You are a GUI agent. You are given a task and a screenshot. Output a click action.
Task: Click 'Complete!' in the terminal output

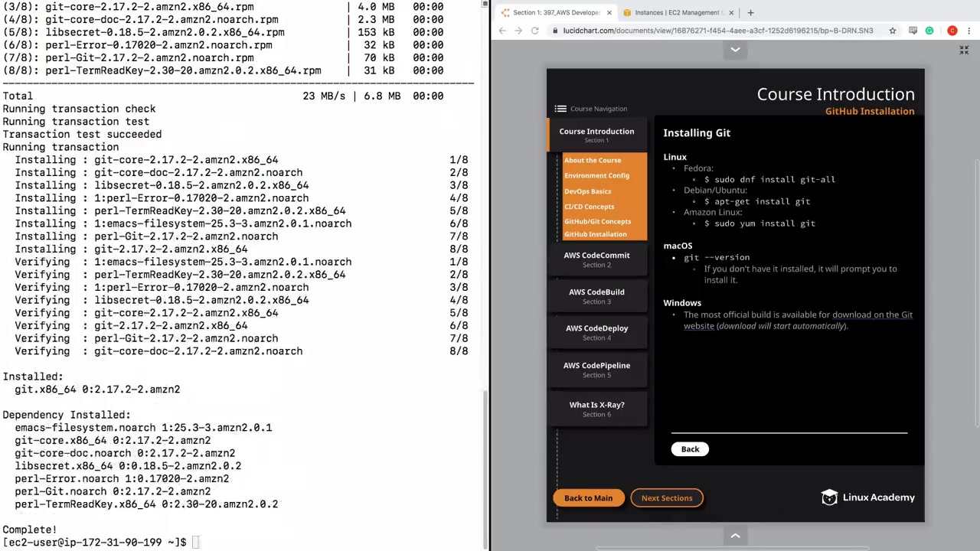pyautogui.click(x=30, y=530)
